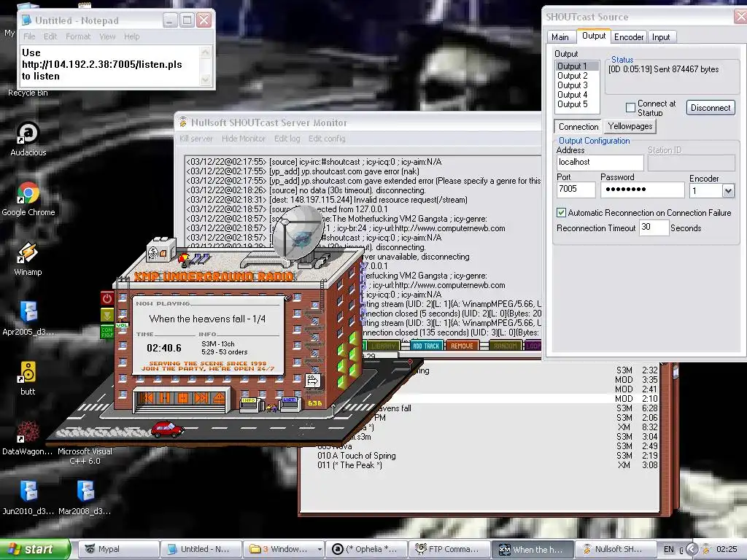Switch to Ophelia Audacious taskbar button
Viewport: 747px width, 560px height.
[366, 549]
